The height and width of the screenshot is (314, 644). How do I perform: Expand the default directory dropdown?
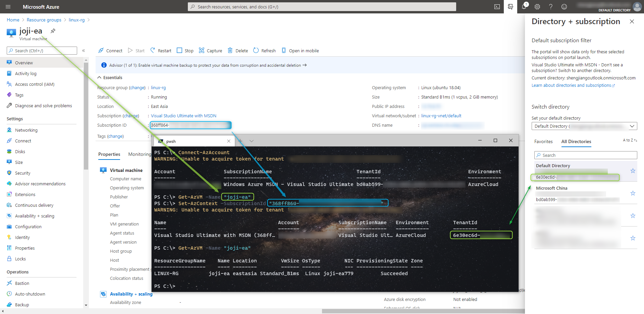[x=632, y=126]
